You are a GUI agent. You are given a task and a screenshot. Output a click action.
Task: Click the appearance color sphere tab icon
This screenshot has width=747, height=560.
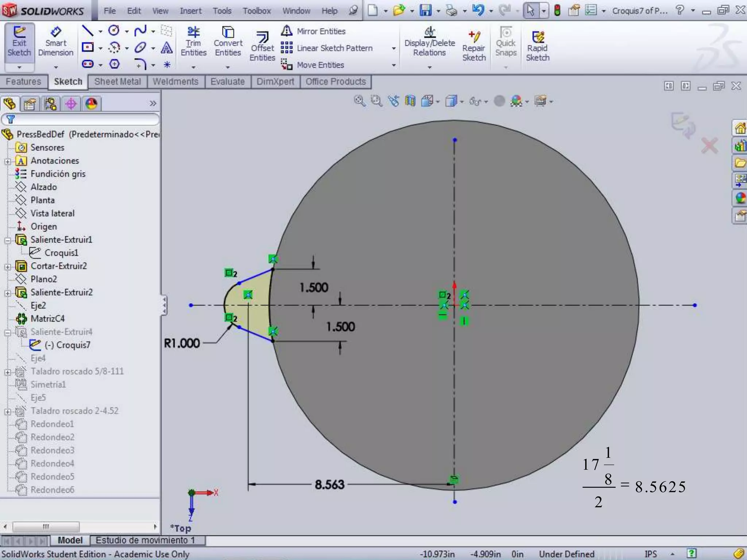(91, 104)
